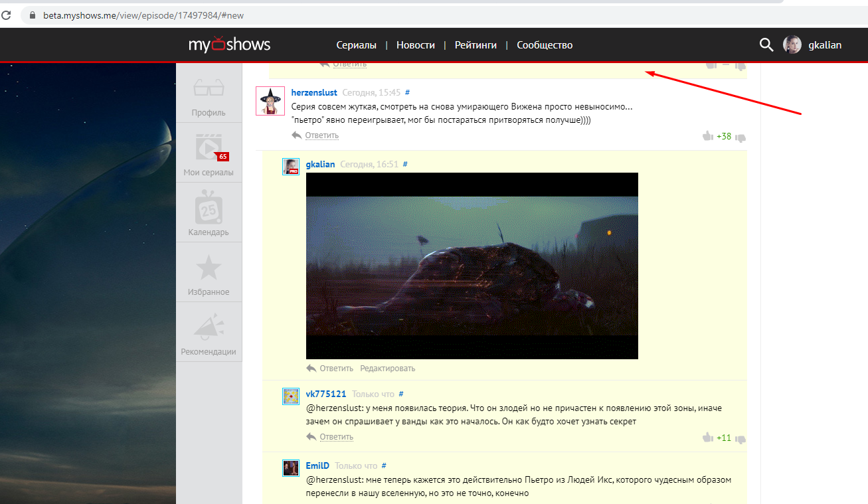Click gkalian avatar in the header
Screen dimensions: 868x504
click(x=792, y=44)
